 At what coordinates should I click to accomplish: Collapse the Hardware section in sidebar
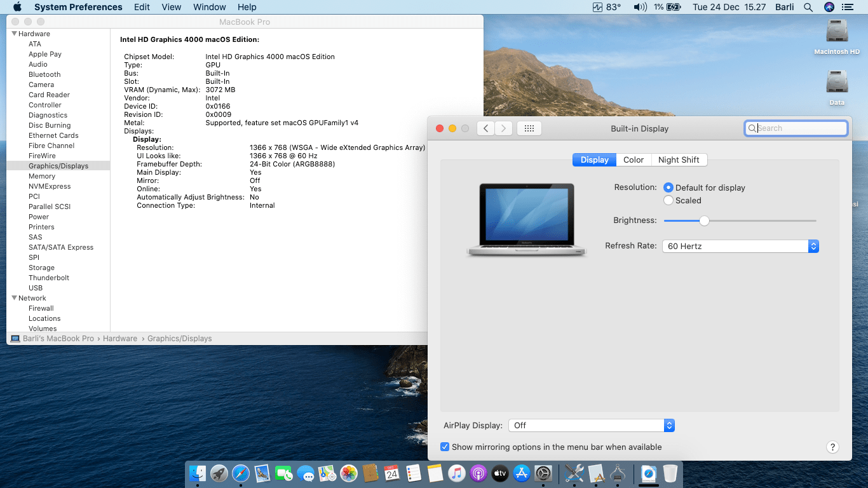14,34
